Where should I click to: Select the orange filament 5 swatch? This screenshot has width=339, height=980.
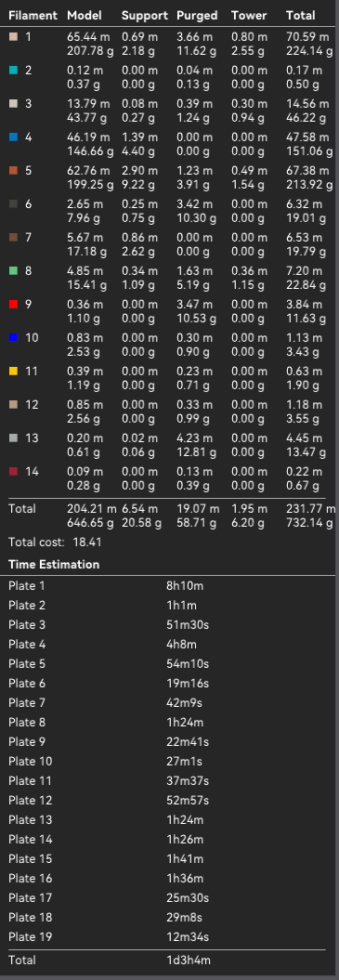13,171
